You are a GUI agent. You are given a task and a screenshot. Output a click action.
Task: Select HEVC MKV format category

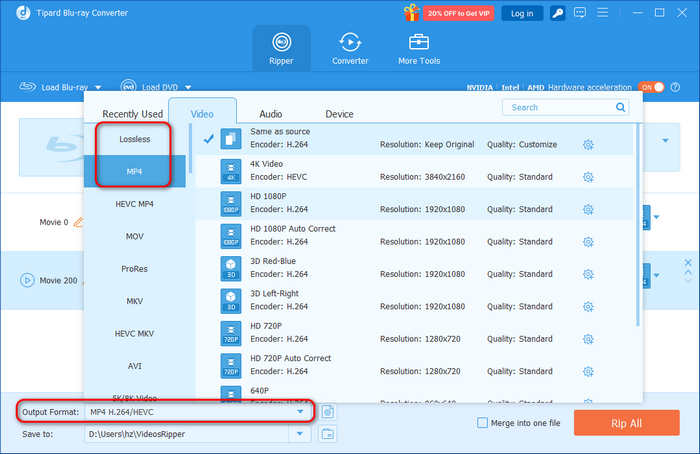(x=134, y=333)
